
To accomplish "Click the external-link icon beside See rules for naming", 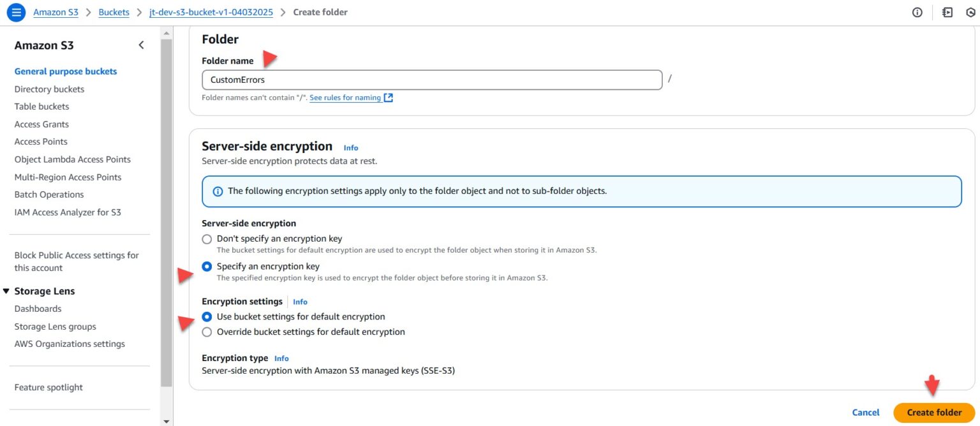I will (x=389, y=97).
